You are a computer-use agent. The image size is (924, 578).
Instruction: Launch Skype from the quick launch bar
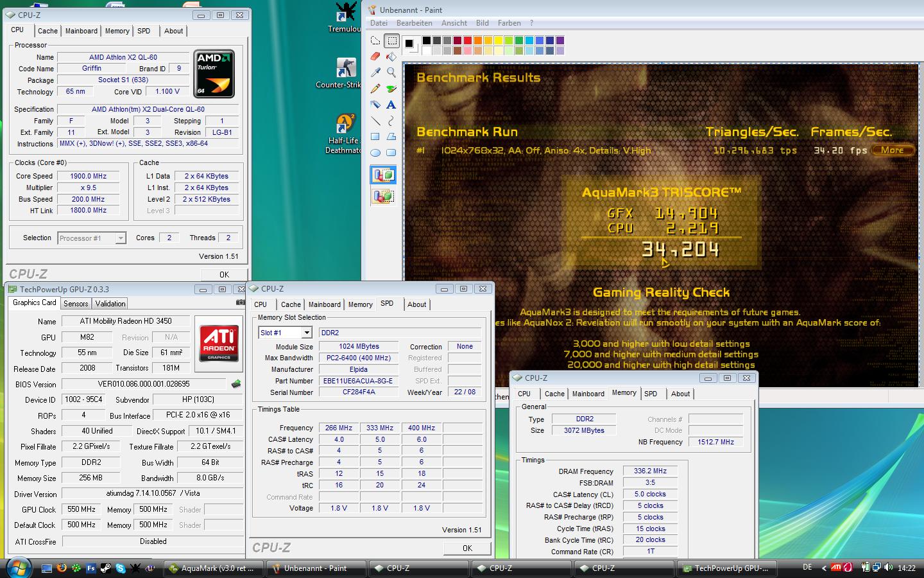pyautogui.click(x=120, y=568)
